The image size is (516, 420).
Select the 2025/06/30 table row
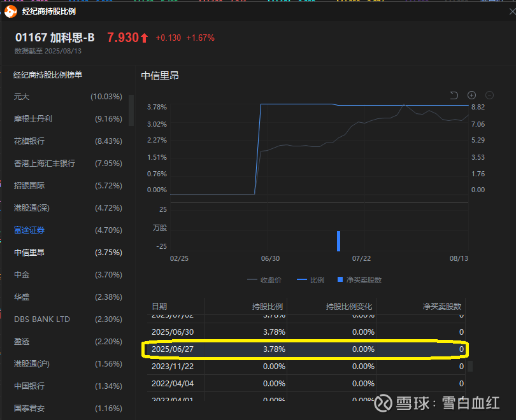coord(306,332)
